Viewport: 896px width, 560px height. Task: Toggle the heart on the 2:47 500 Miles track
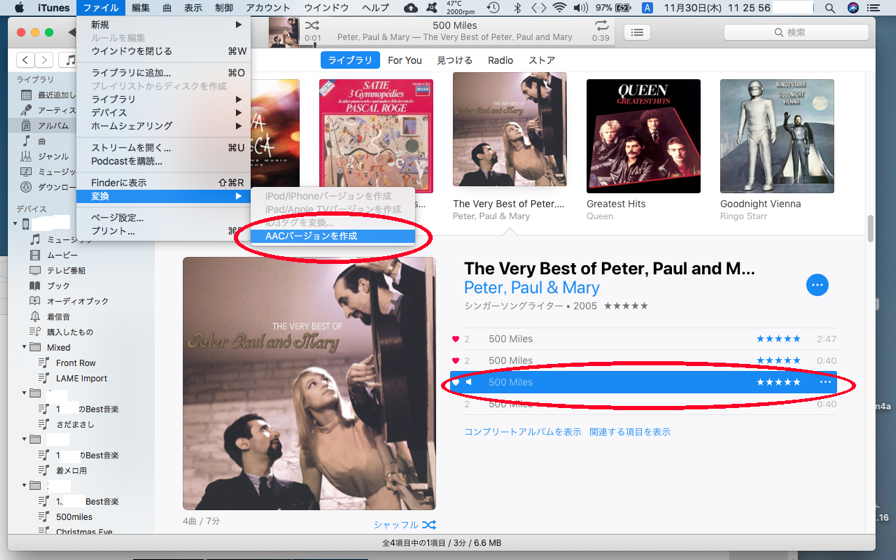pyautogui.click(x=455, y=339)
